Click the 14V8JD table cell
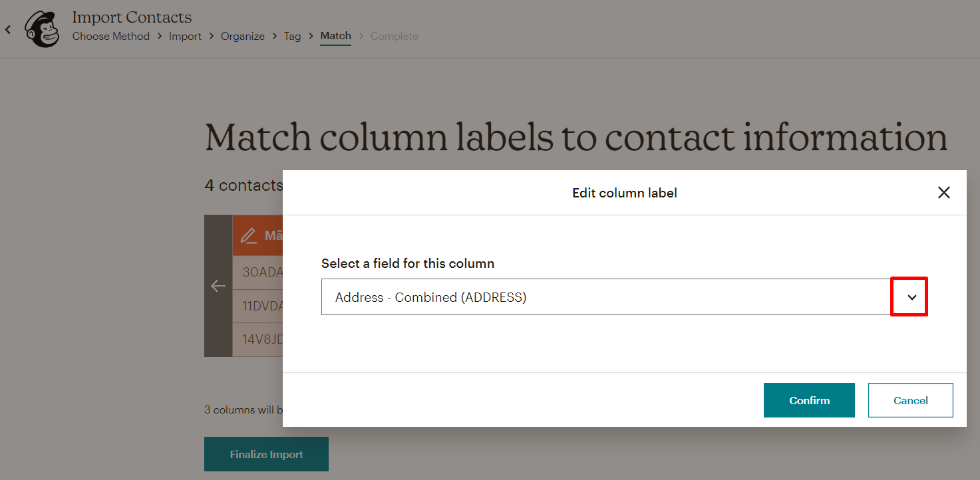The image size is (980, 480). click(259, 340)
